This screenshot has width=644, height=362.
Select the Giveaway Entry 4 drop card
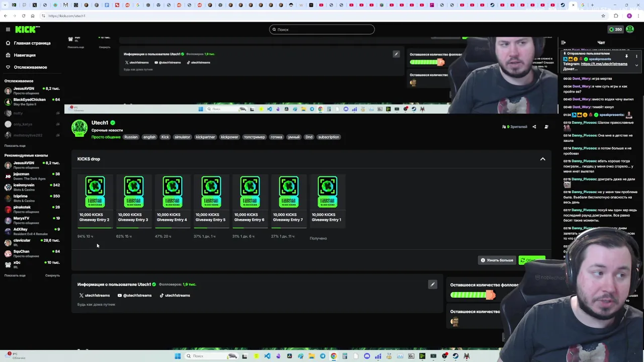click(172, 200)
